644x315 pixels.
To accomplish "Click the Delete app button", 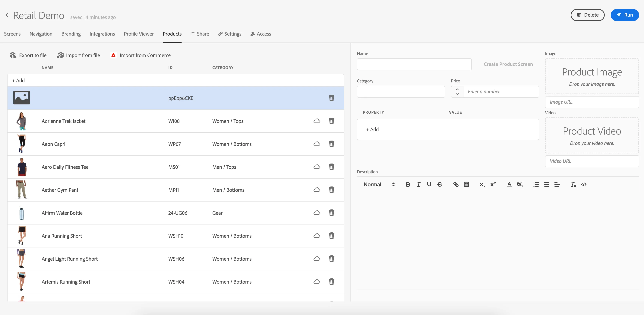I will pyautogui.click(x=587, y=15).
